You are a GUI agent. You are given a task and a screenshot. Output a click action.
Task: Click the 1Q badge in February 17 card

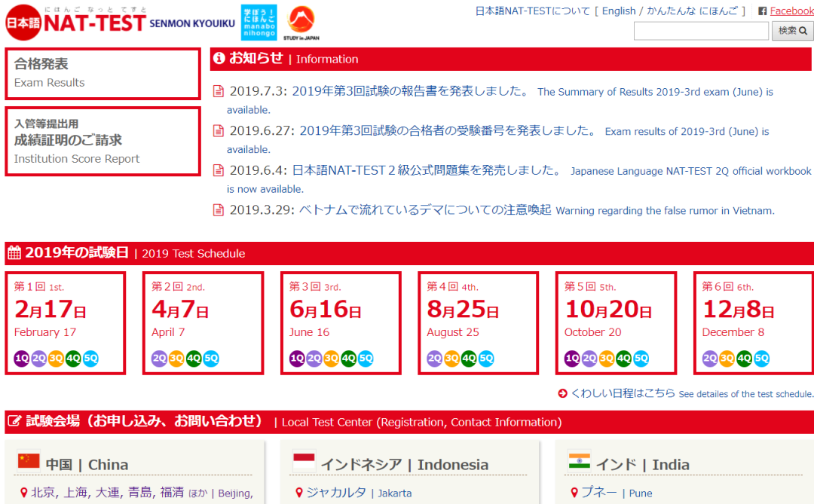(22, 358)
